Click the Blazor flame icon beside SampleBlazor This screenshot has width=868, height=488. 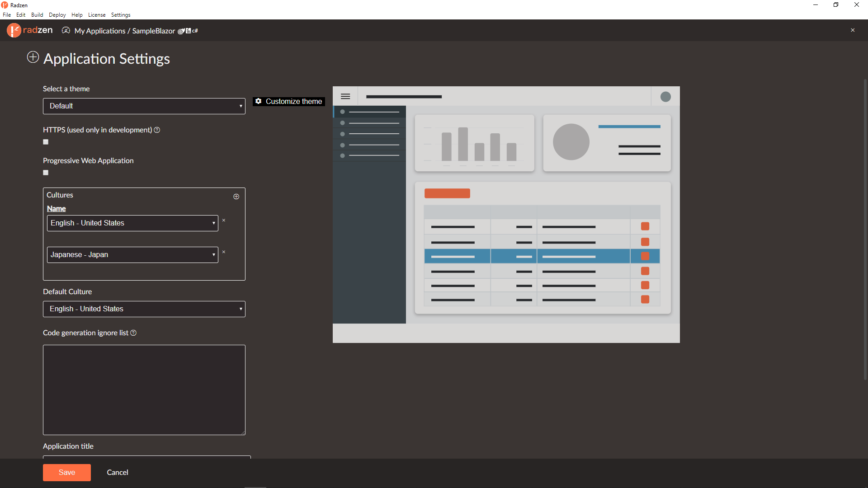click(181, 31)
